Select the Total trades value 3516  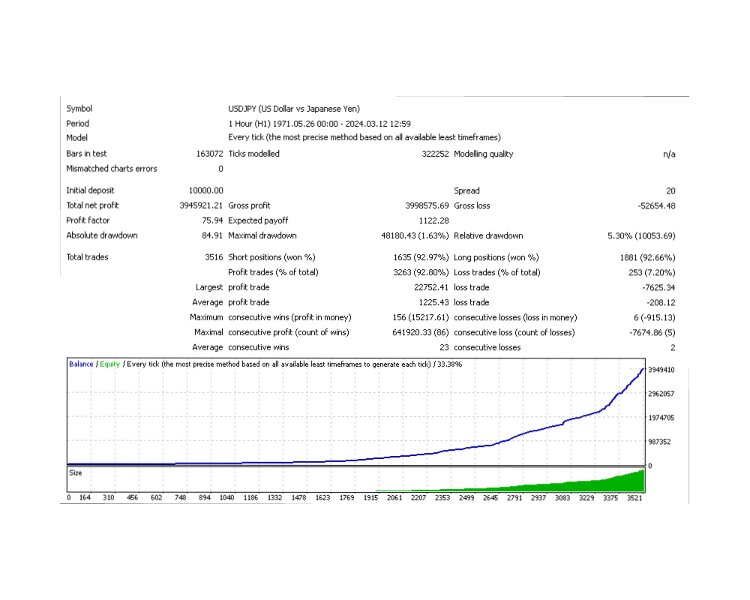click(x=214, y=257)
